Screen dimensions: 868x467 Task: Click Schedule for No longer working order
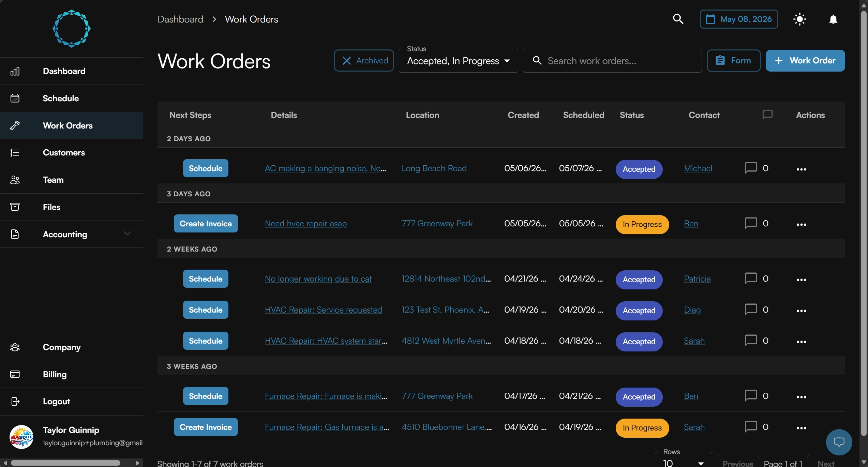[x=206, y=279]
